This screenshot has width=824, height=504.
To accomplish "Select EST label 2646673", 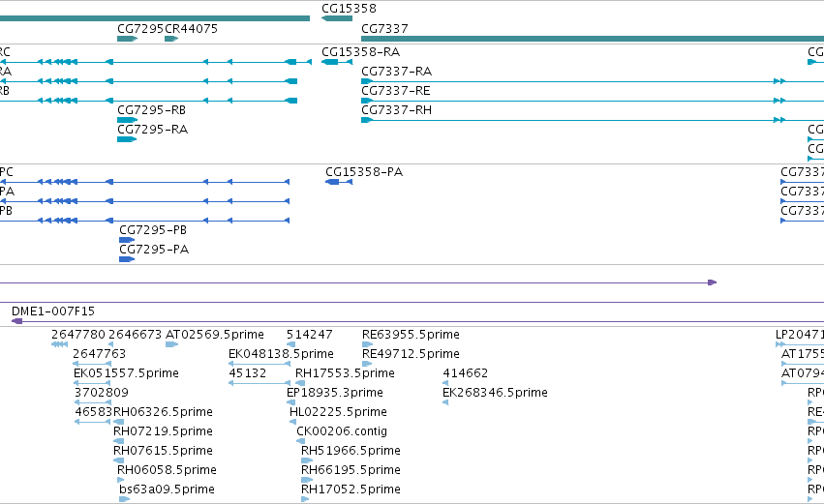I will [x=135, y=335].
